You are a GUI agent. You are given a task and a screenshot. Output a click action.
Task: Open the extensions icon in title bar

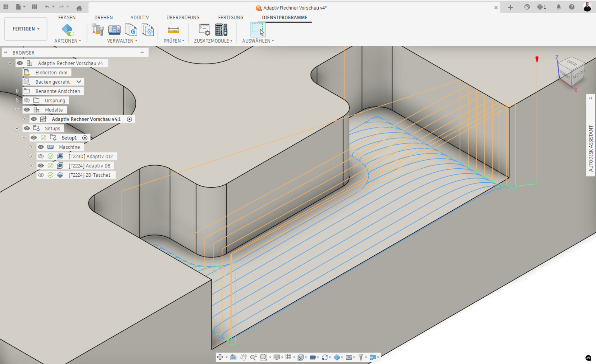coord(527,7)
